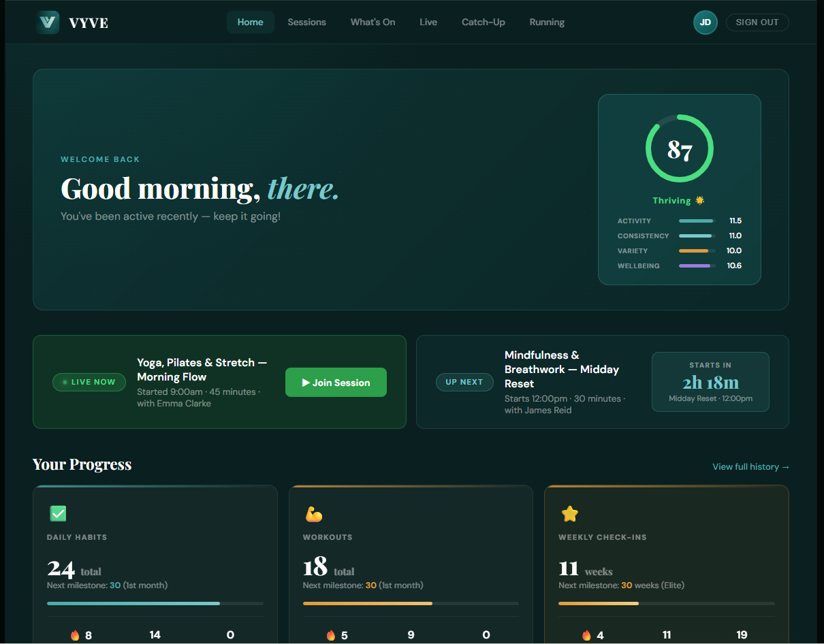
Task: Click the Consistency score bar
Action: (x=697, y=236)
